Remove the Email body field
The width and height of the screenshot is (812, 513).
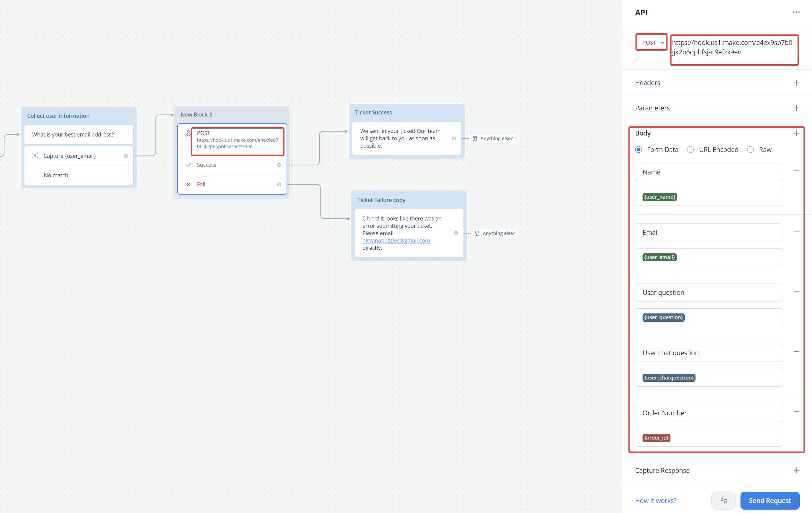click(797, 231)
